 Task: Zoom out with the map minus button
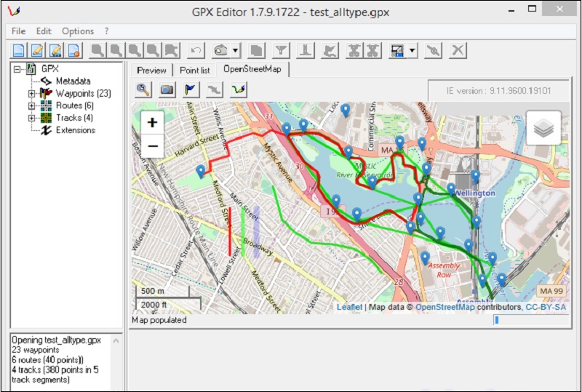coord(152,146)
